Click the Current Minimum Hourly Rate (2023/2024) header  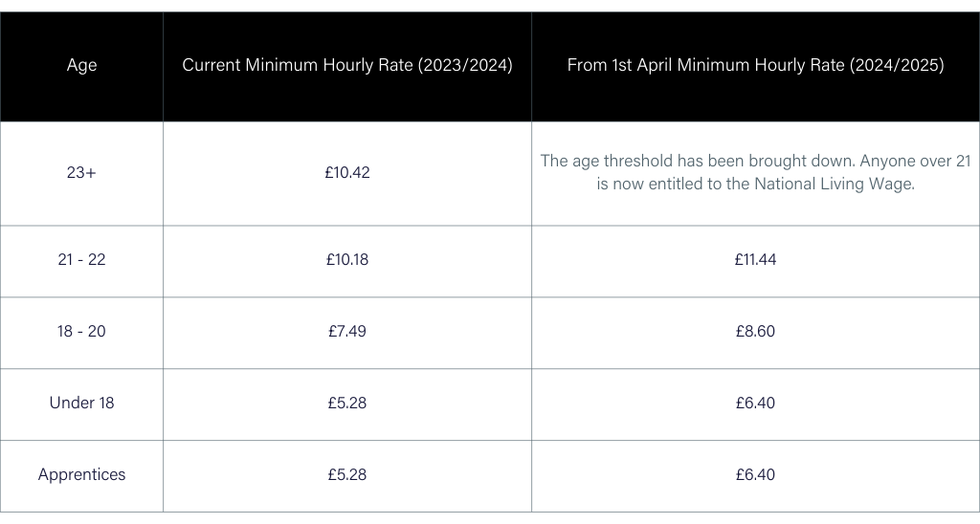(x=347, y=66)
